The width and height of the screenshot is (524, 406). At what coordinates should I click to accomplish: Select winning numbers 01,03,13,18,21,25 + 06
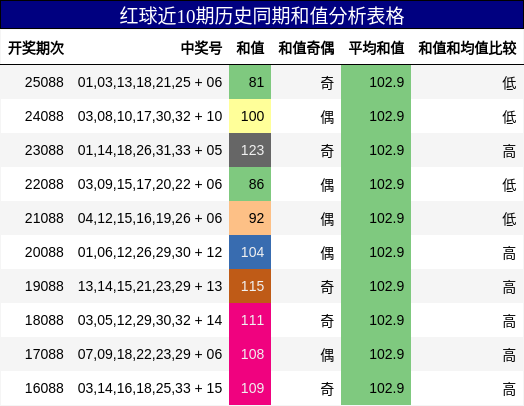[150, 82]
